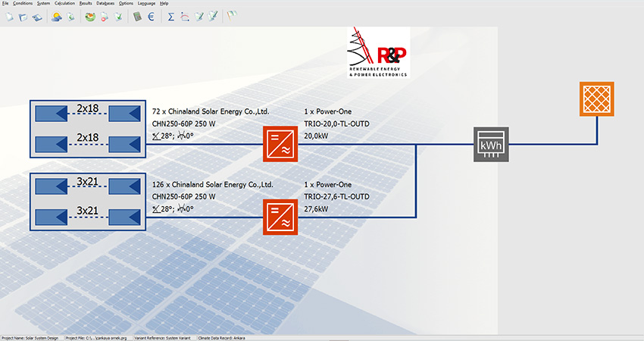Viewport: 644px width, 341px height.
Task: Click the Open Project folder icon
Action: 23,17
